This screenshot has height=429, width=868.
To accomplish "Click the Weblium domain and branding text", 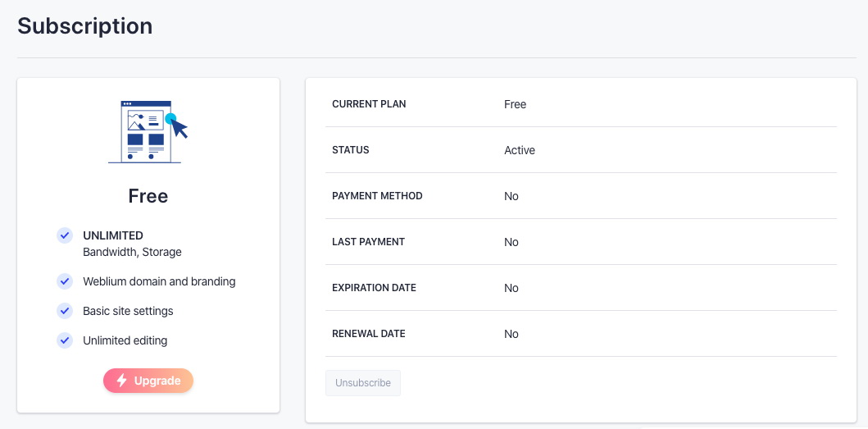I will point(159,281).
